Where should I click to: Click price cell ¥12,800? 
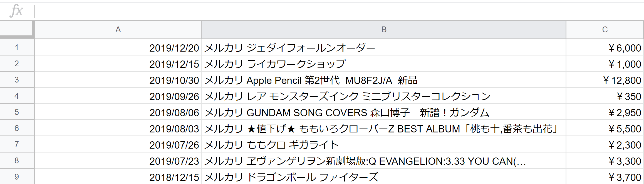605,80
